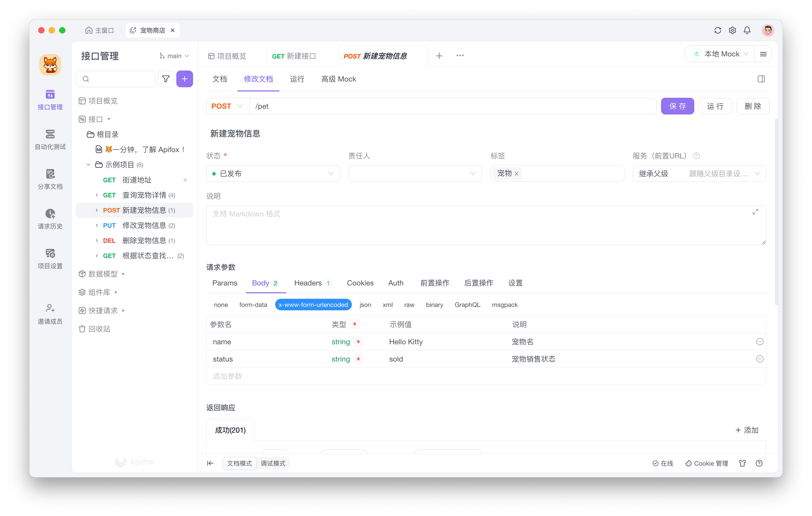The height and width of the screenshot is (516, 812).
Task: Open the 已发布 status dropdown
Action: pos(273,173)
